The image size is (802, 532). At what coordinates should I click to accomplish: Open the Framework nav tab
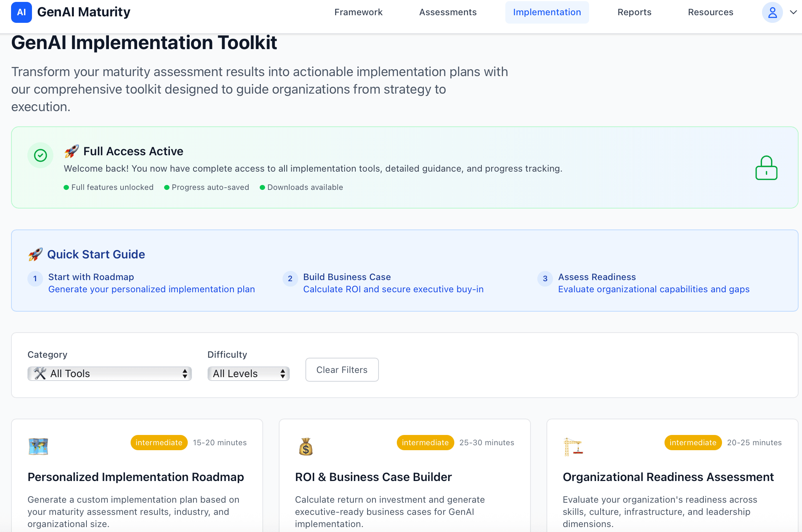point(358,12)
